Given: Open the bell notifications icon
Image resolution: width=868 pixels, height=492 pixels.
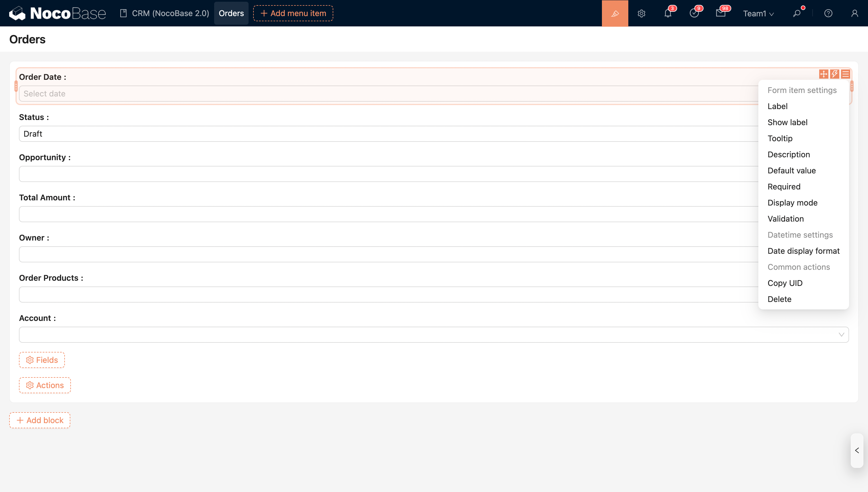Looking at the screenshot, I should pyautogui.click(x=668, y=13).
